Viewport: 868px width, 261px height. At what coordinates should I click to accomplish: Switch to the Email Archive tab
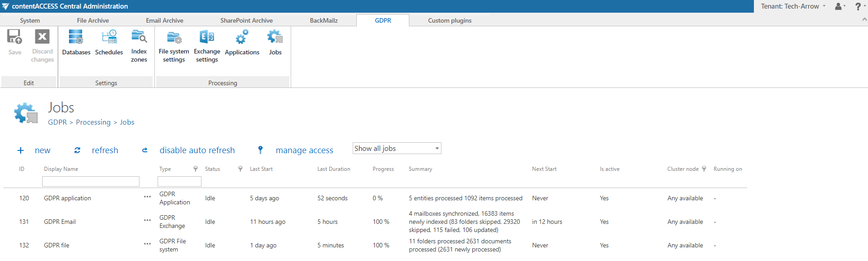tap(164, 20)
